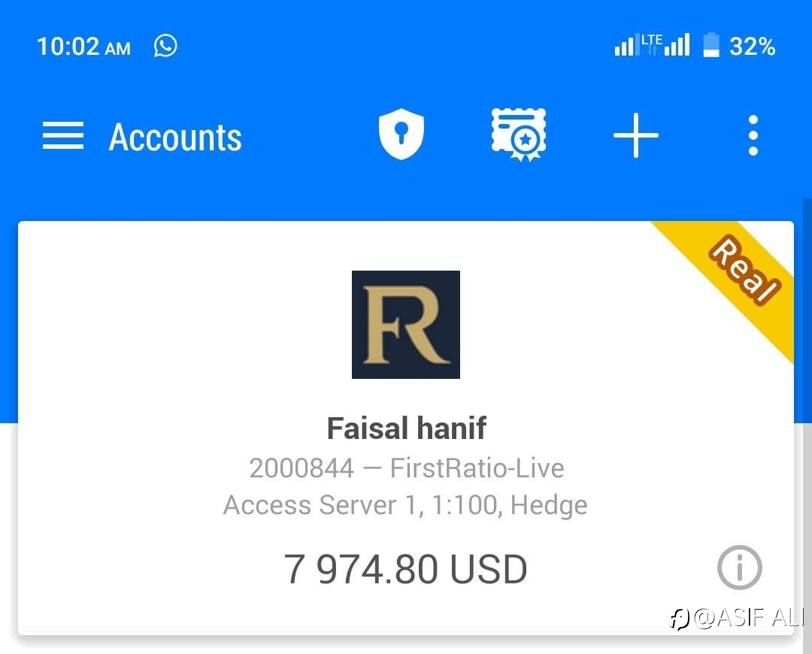This screenshot has height=654, width=812.
Task: Click the scrollbar on the right edge
Action: 807,425
